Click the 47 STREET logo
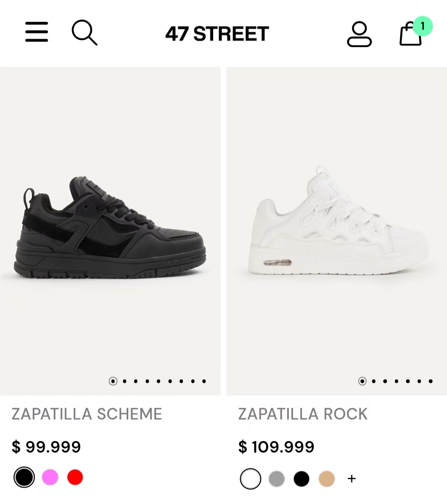The image size is (447, 504). click(x=217, y=34)
